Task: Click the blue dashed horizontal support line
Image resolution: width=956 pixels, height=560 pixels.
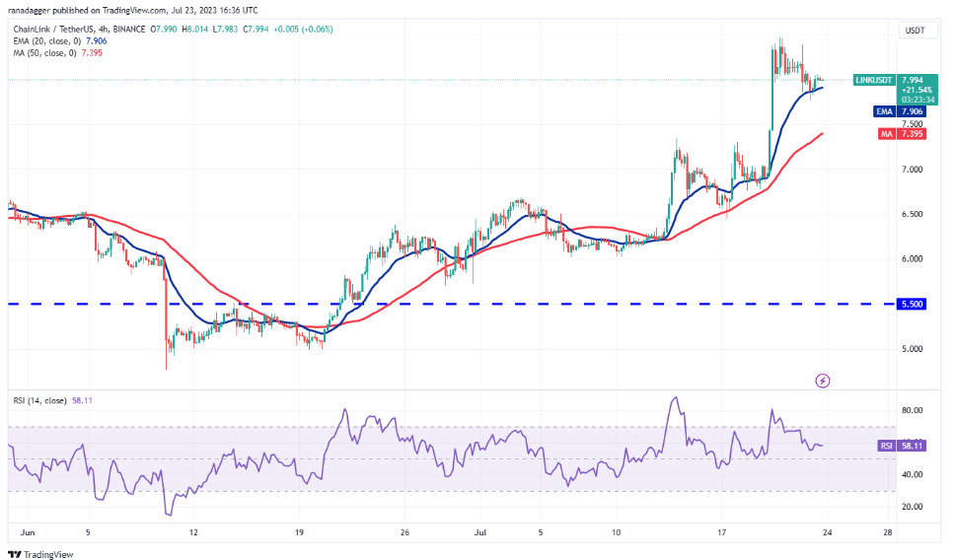Action: pyautogui.click(x=395, y=305)
